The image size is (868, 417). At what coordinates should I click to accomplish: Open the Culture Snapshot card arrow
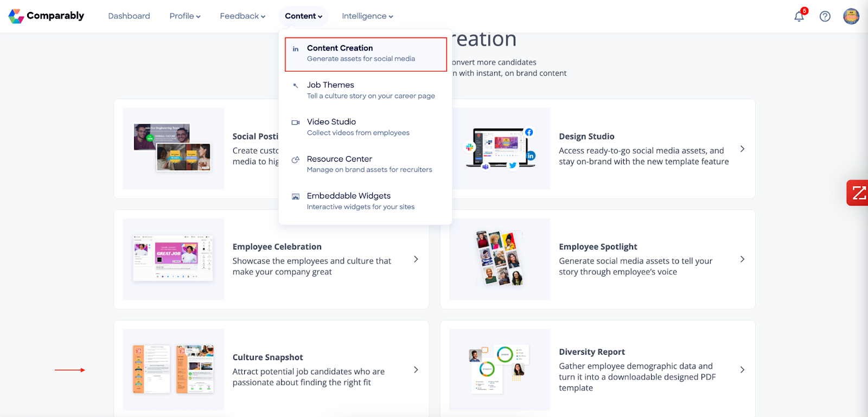click(416, 370)
